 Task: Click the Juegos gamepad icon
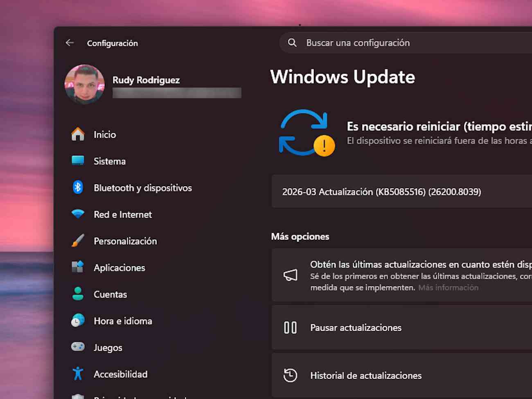coord(78,347)
